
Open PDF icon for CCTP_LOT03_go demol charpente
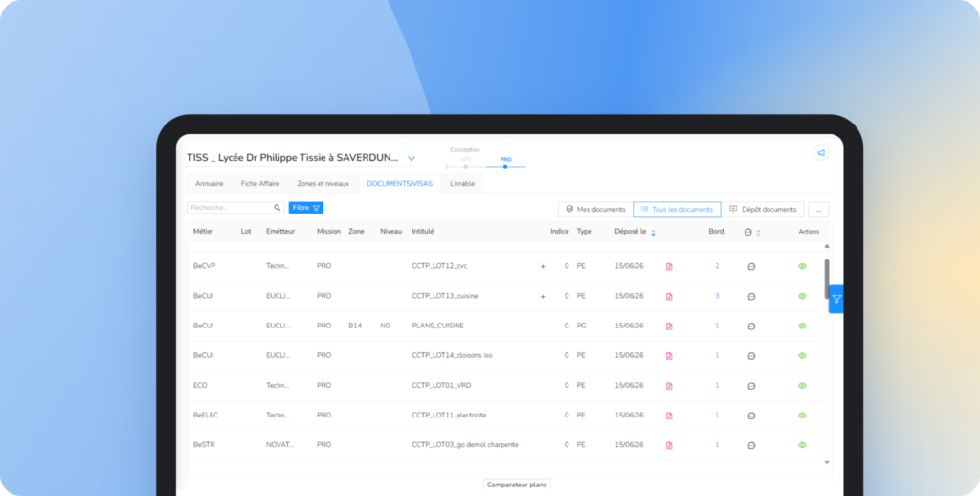click(669, 445)
